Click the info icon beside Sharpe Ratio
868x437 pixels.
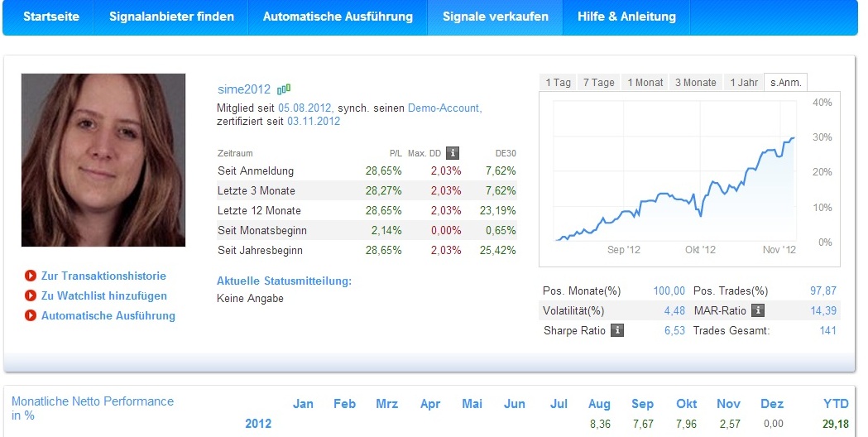[x=616, y=331]
